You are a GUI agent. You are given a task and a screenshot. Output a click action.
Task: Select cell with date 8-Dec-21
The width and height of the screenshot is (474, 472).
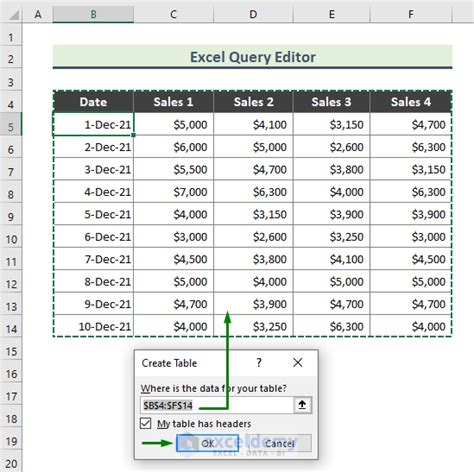coord(93,282)
